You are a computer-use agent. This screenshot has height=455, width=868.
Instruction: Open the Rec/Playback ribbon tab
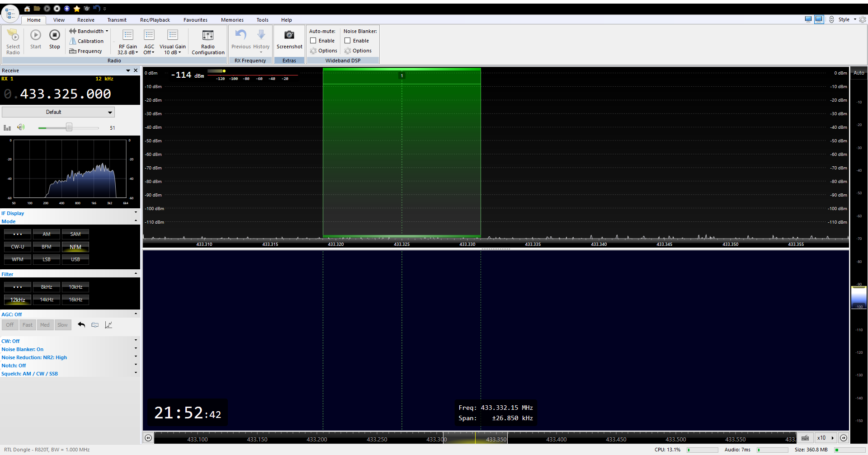coord(155,20)
